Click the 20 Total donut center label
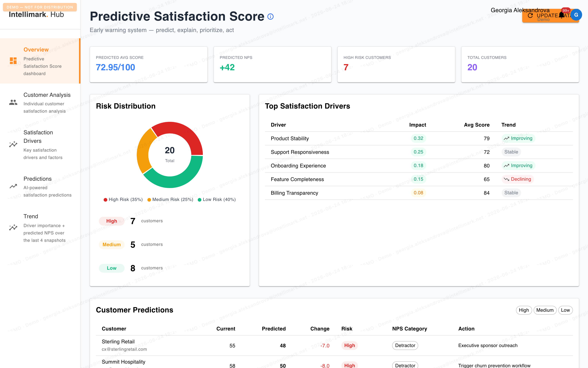The height and width of the screenshot is (368, 588). pyautogui.click(x=170, y=154)
